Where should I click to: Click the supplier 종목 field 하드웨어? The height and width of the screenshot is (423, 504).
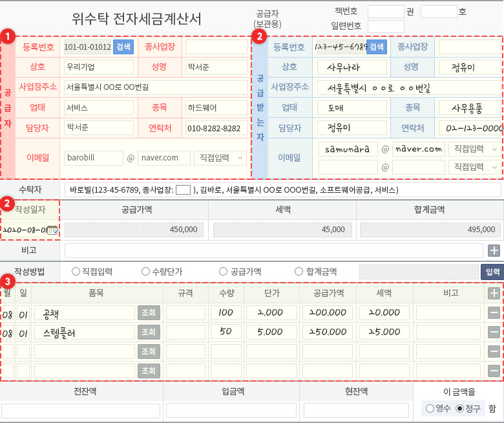(216, 108)
